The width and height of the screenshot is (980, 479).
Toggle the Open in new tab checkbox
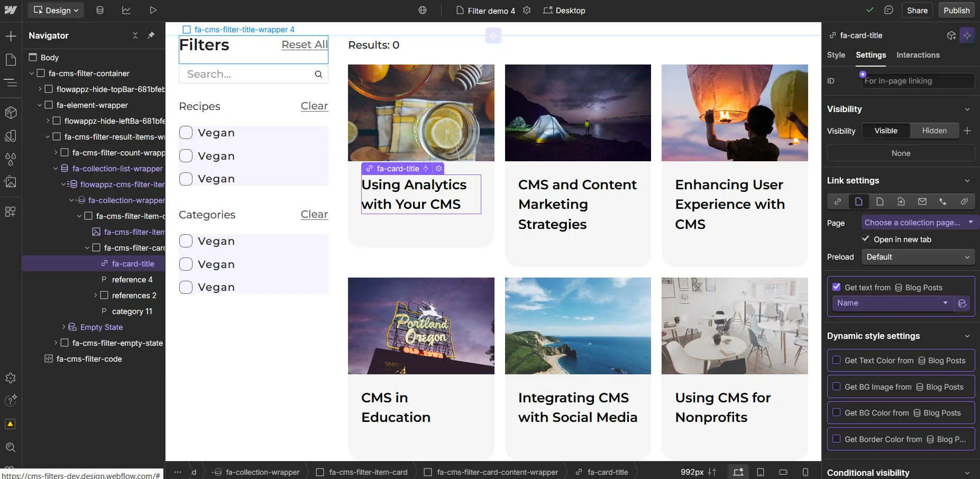click(x=866, y=239)
